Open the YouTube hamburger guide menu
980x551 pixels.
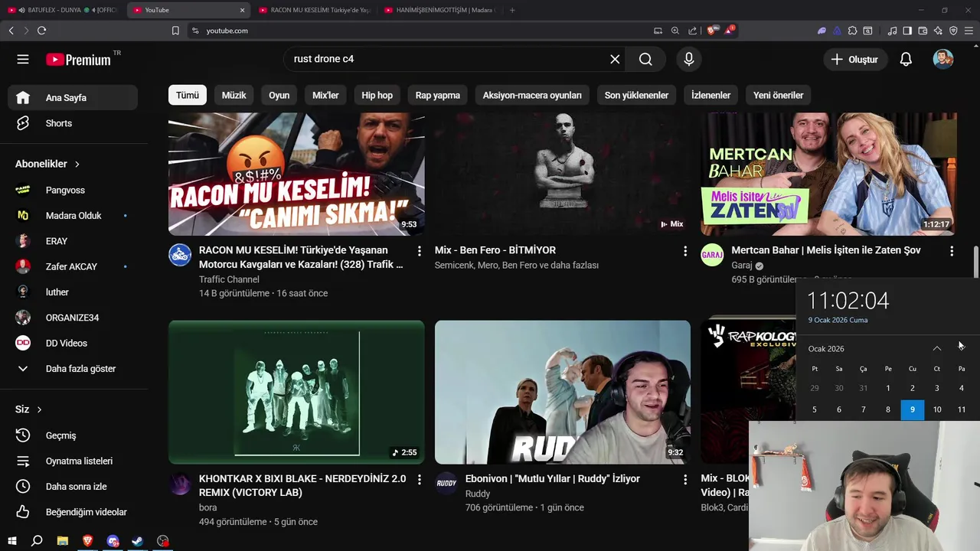(23, 59)
